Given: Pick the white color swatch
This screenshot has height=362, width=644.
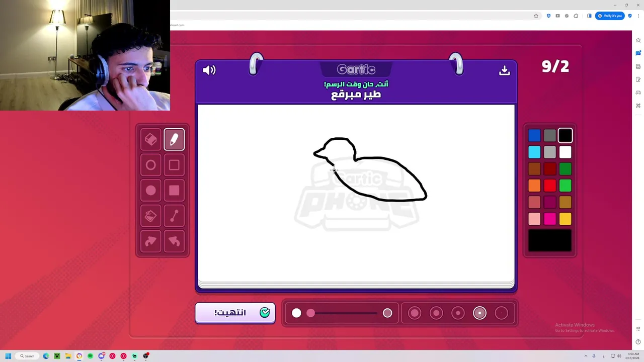Looking at the screenshot, I should click(565, 152).
